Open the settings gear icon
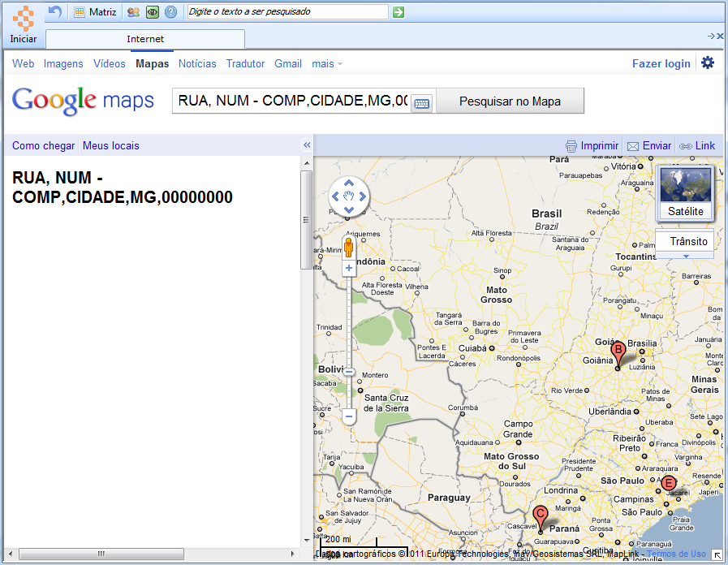This screenshot has width=728, height=565. [708, 63]
